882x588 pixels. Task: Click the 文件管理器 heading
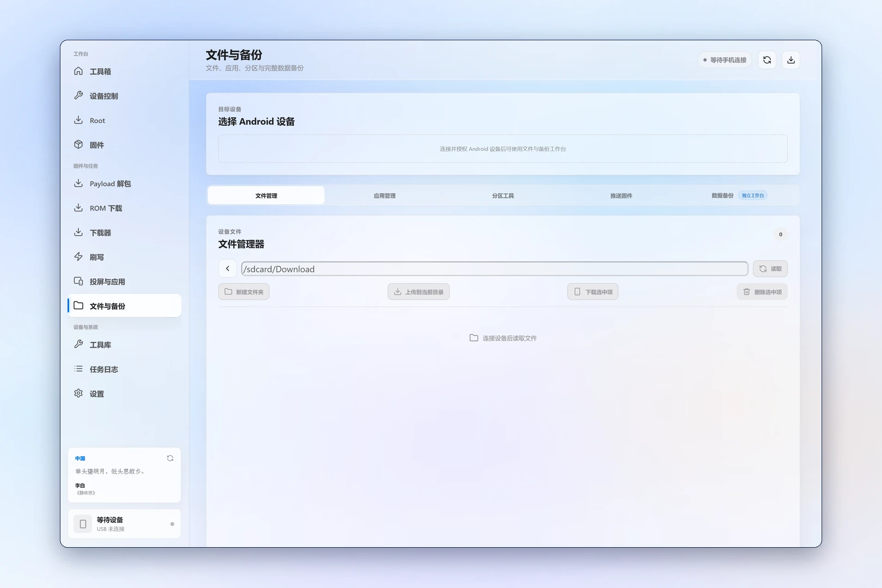(241, 244)
